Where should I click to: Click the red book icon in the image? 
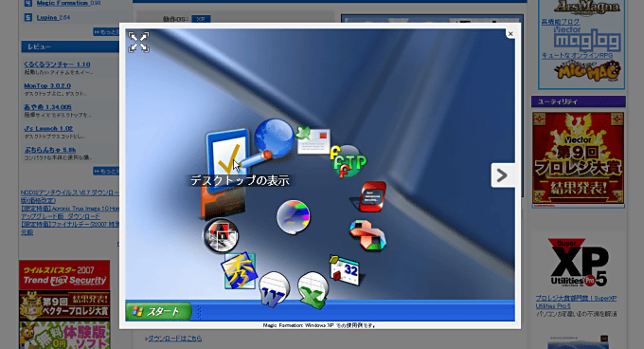tap(371, 196)
